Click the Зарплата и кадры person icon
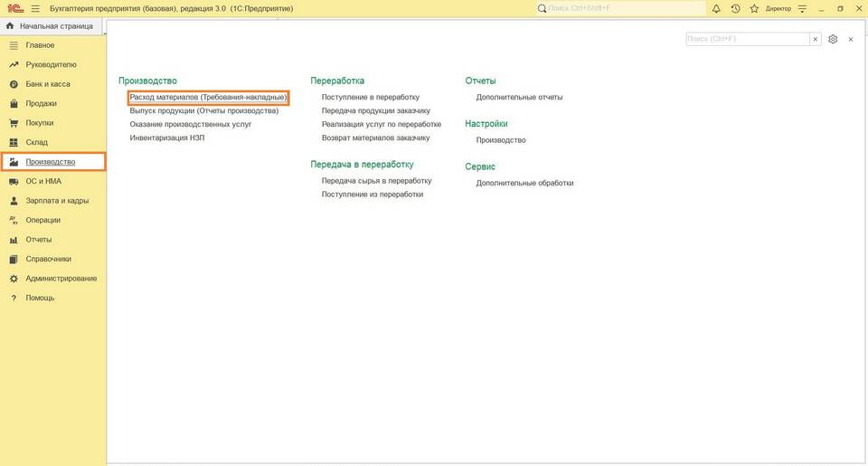 coord(14,201)
